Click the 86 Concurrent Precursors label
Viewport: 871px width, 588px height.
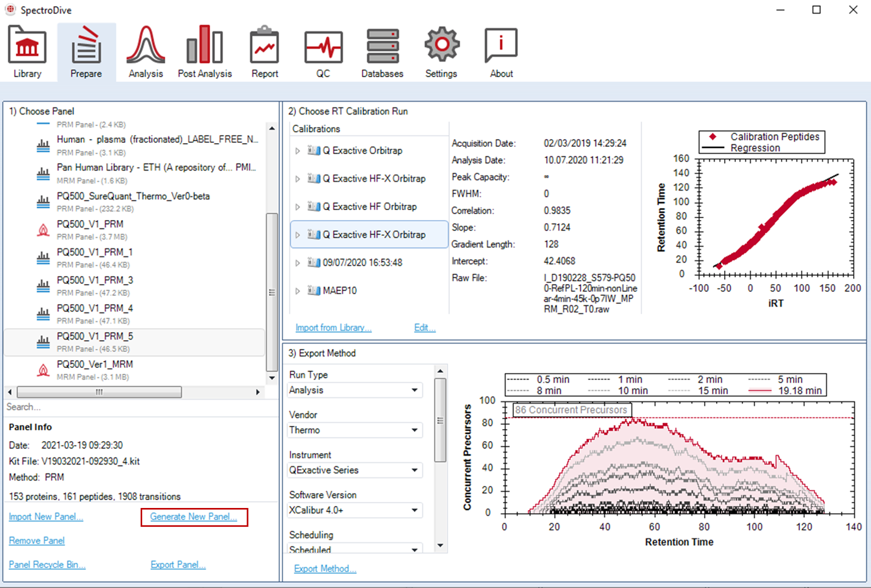(571, 410)
